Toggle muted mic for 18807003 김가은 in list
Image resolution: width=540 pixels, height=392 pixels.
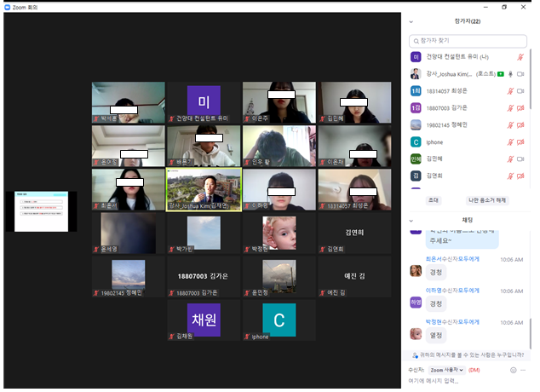click(510, 108)
